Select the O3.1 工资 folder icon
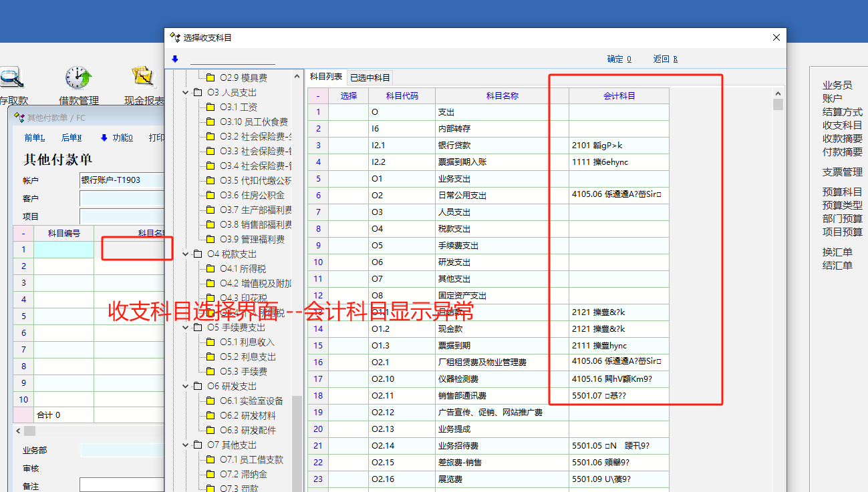This screenshot has width=868, height=492. [x=210, y=107]
